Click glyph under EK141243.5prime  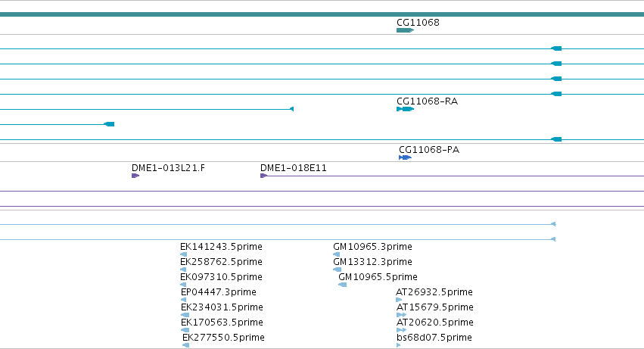[x=184, y=254]
